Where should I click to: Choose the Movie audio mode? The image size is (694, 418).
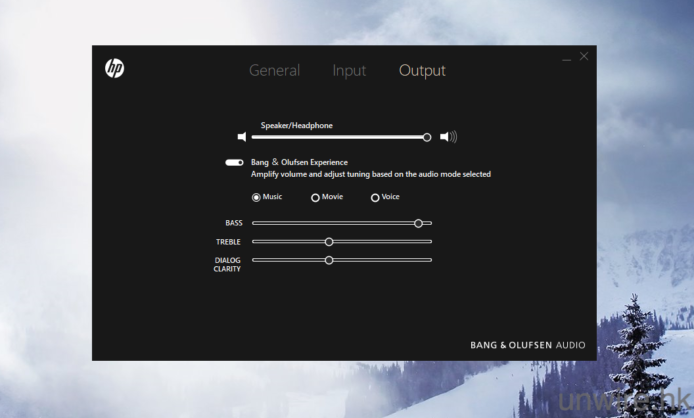(x=316, y=197)
